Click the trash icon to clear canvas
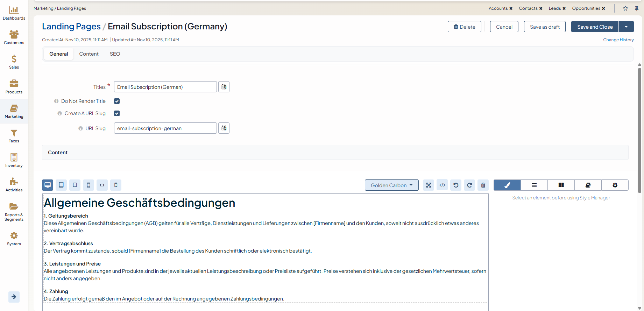Viewport: 644px width, 311px height. tap(483, 185)
